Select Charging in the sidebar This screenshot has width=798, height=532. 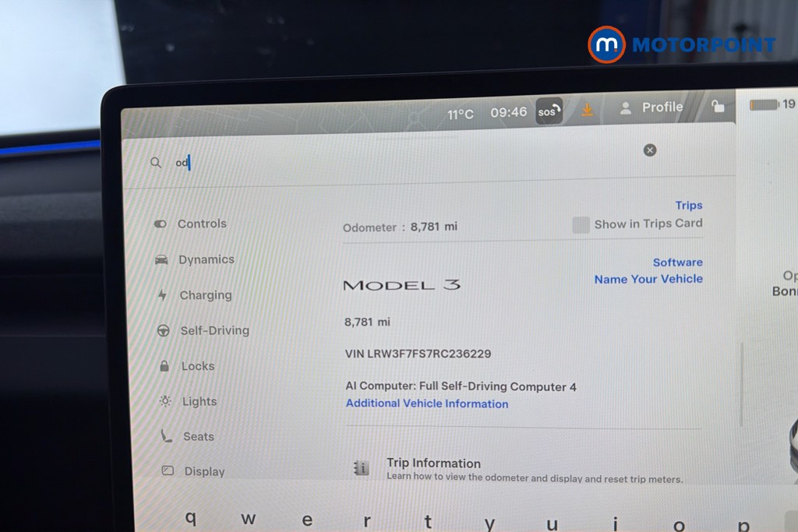tap(205, 295)
